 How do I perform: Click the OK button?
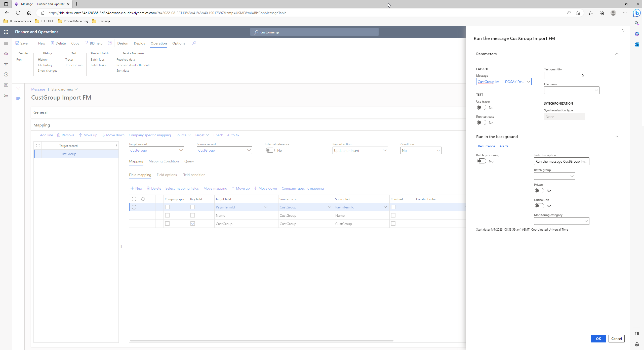tap(598, 339)
